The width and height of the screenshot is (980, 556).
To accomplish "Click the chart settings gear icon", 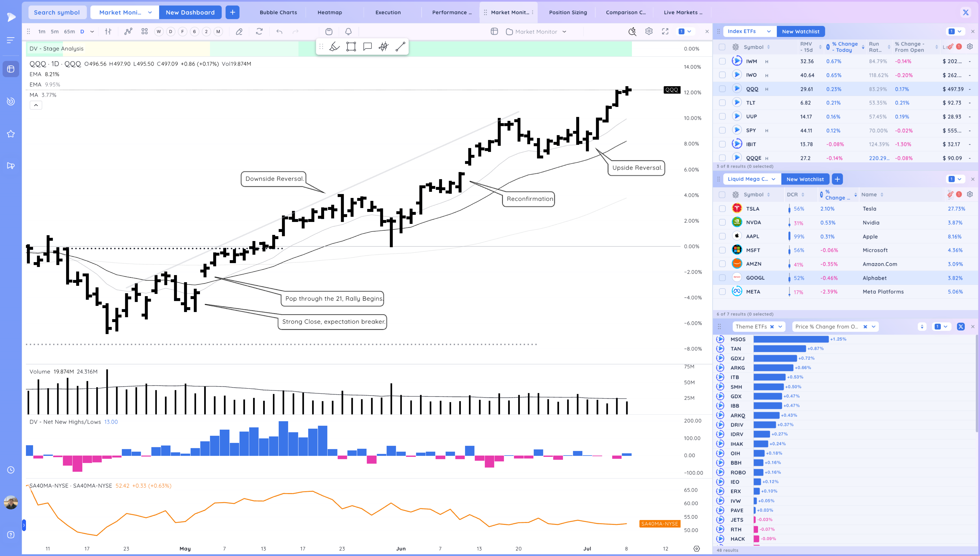I will pos(649,31).
